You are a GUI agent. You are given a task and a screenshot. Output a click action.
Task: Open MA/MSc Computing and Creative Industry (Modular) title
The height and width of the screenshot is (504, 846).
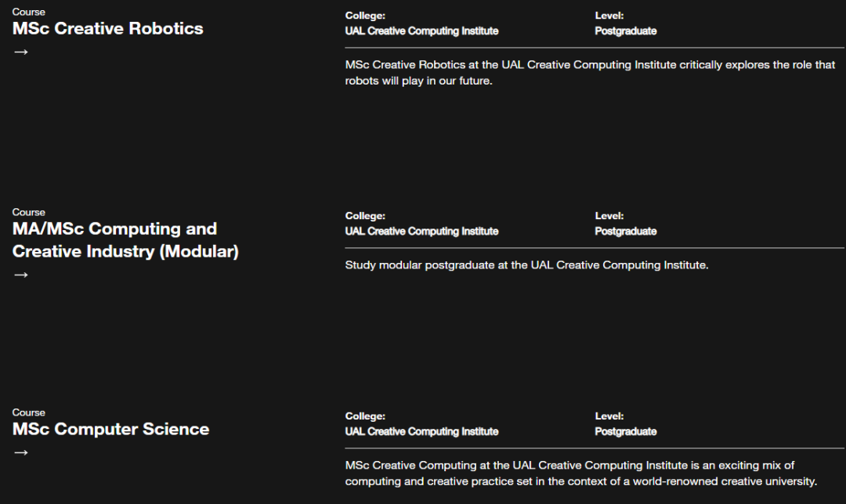[125, 240]
